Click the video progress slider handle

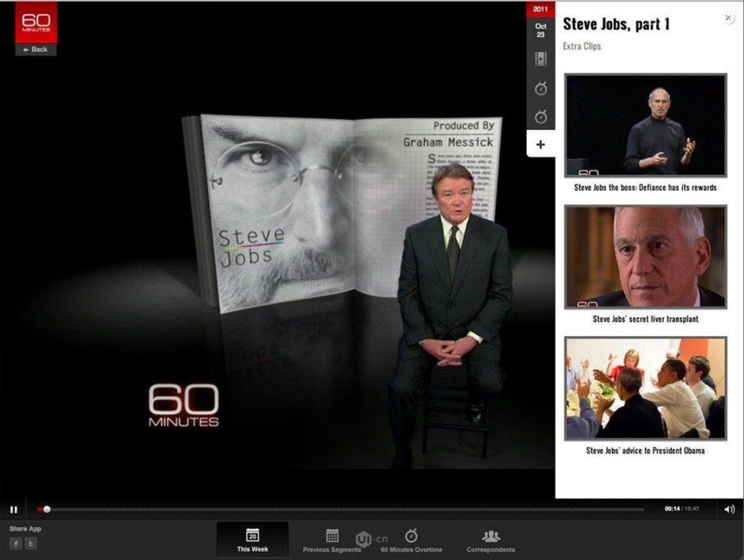point(47,509)
